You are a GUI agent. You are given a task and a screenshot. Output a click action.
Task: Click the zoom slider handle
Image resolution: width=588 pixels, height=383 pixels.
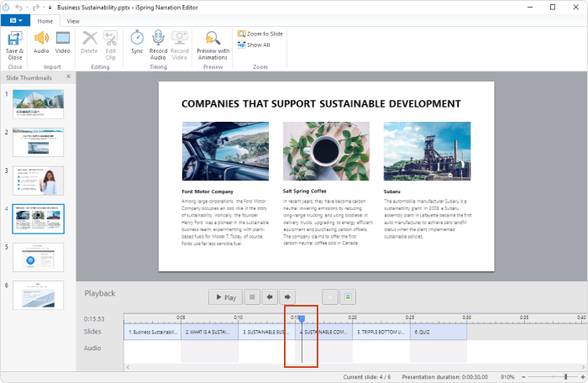565,376
